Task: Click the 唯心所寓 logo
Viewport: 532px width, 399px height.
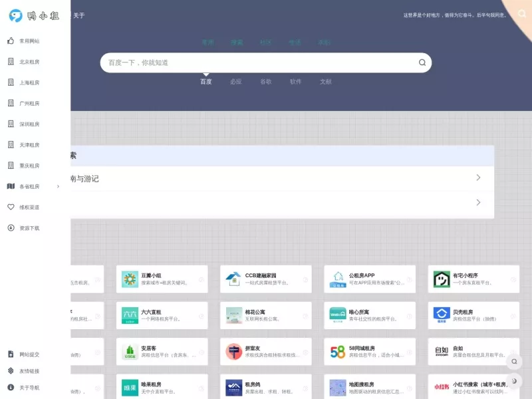Action: tap(338, 315)
